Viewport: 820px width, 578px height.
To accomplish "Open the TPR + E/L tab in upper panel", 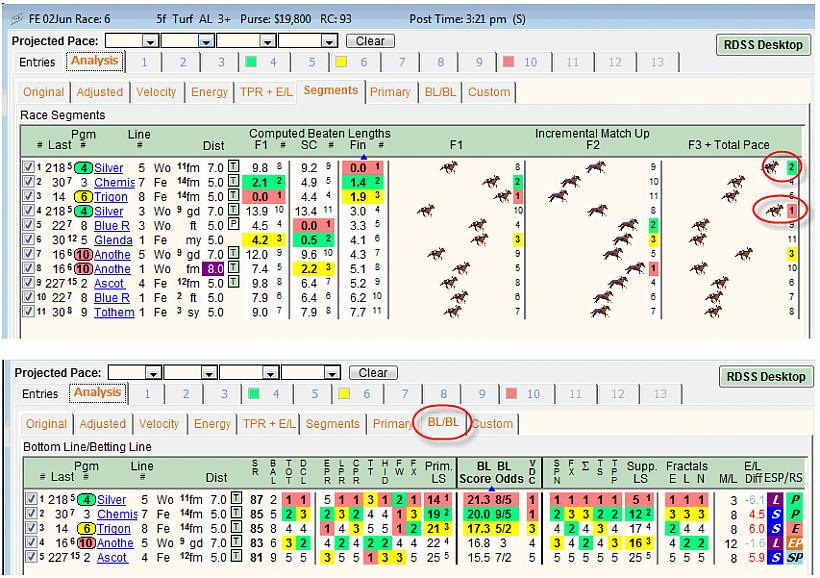I will 266,92.
